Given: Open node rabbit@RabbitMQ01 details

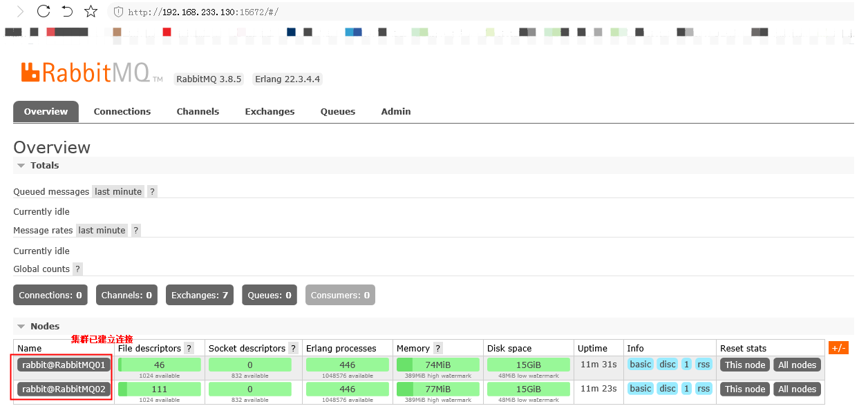Looking at the screenshot, I should [64, 365].
